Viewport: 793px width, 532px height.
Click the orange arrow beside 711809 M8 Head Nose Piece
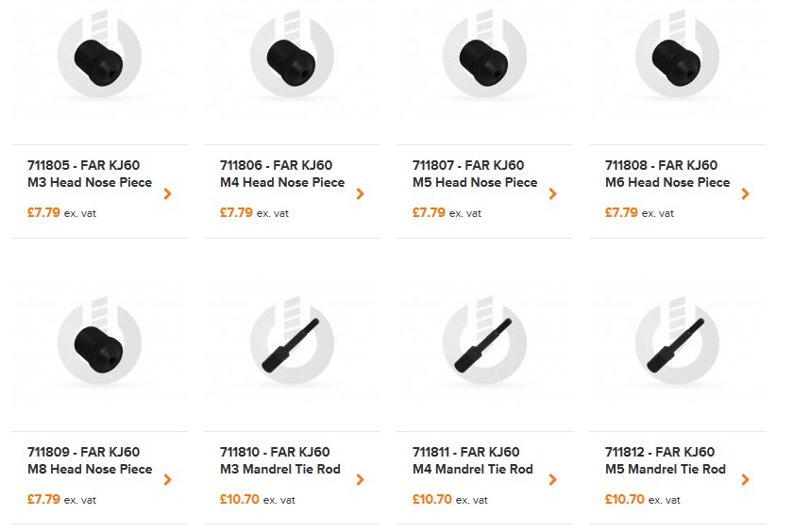168,480
